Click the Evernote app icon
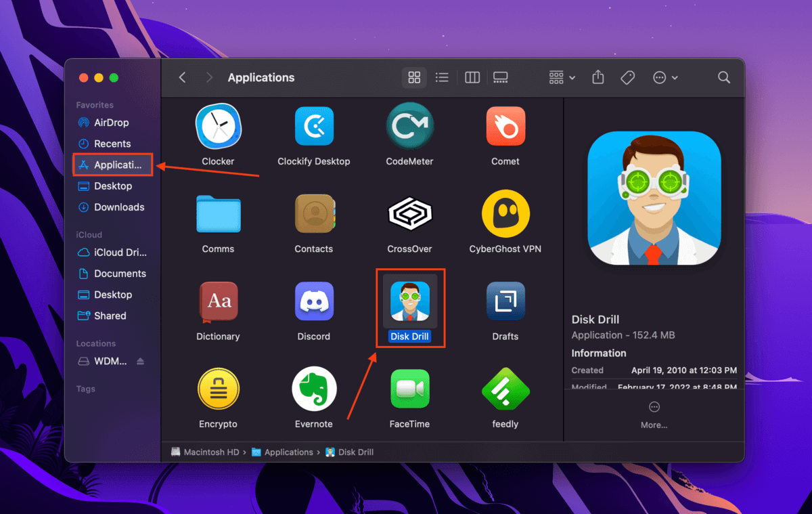Screen dimensions: 812x514 click(x=314, y=389)
